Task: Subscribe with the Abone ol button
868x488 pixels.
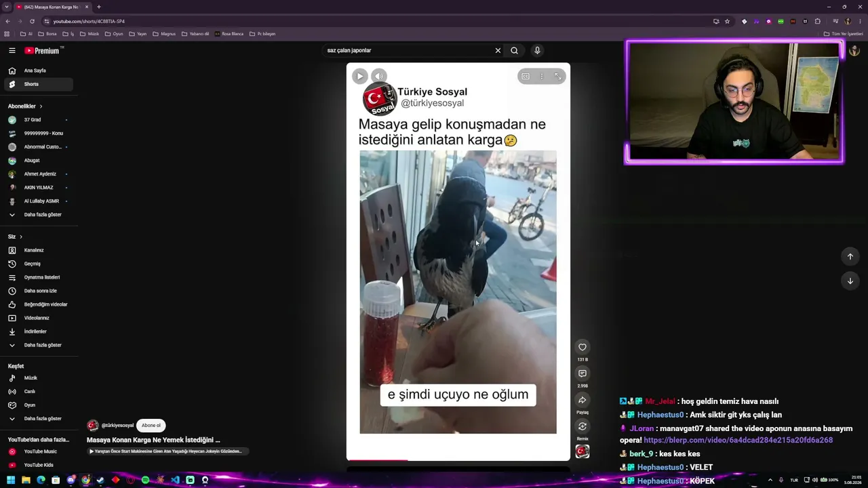Action: coord(151,426)
